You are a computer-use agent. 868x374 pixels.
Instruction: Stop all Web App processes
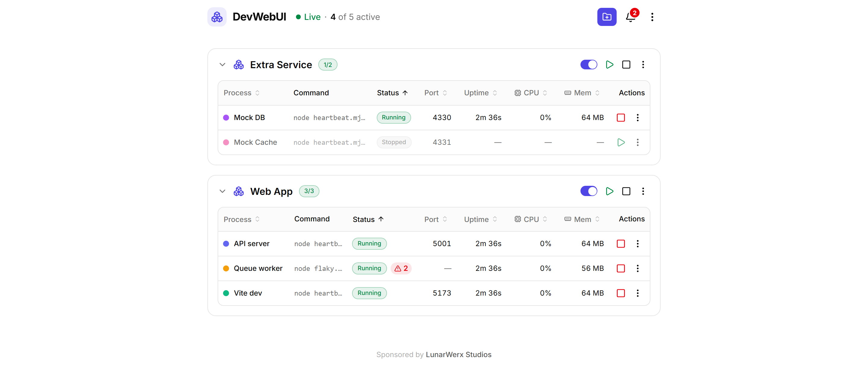(626, 191)
